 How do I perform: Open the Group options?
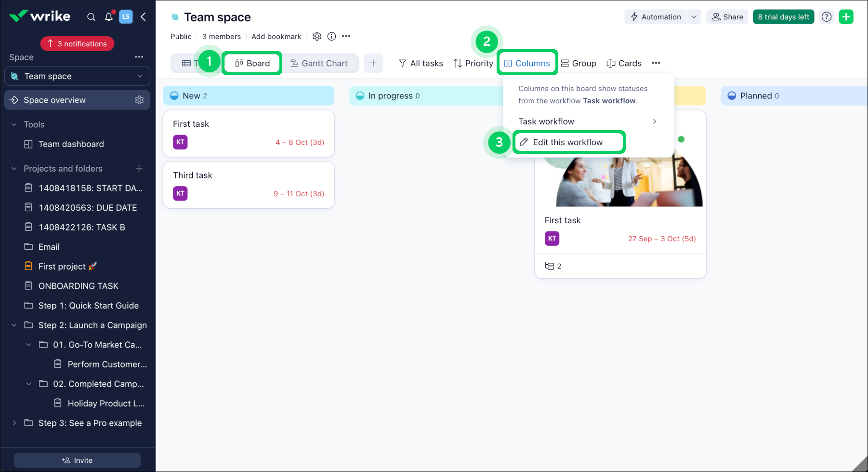579,63
